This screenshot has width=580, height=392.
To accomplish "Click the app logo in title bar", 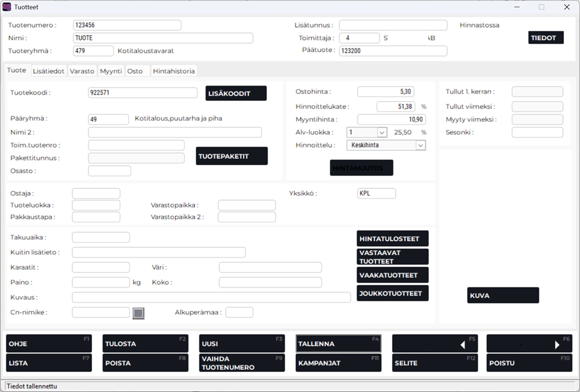I will pyautogui.click(x=7, y=7).
